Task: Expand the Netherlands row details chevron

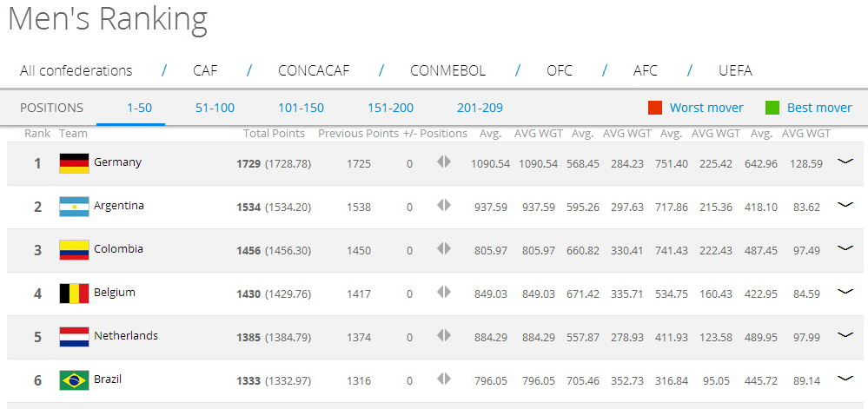Action: click(x=845, y=335)
